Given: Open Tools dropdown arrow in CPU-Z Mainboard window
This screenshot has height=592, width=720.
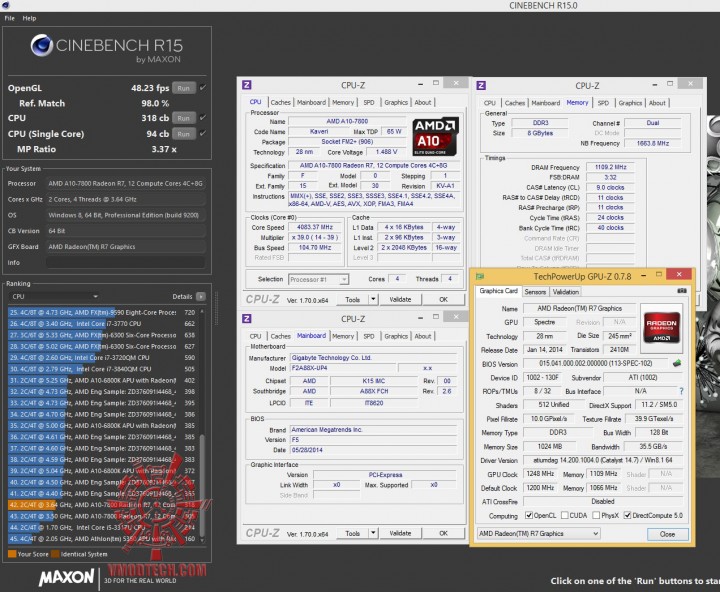Looking at the screenshot, I should (373, 533).
